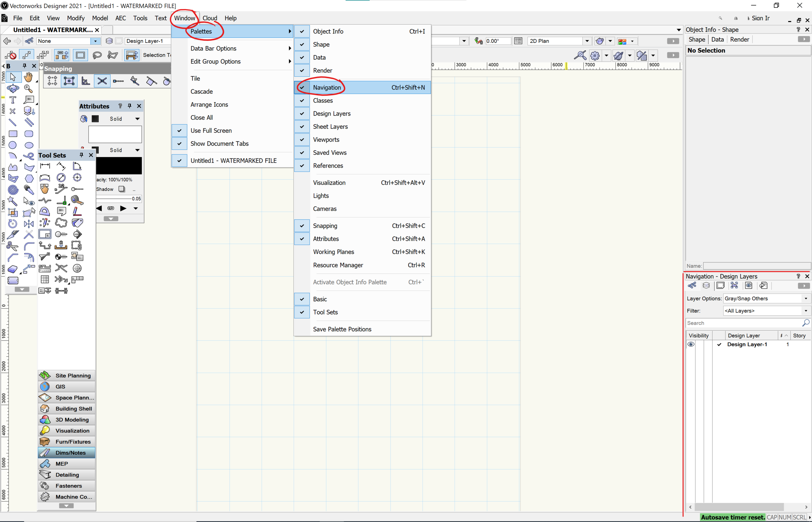The width and height of the screenshot is (812, 522).
Task: Enable Shadow checkbox in Attributes palette
Action: click(121, 189)
